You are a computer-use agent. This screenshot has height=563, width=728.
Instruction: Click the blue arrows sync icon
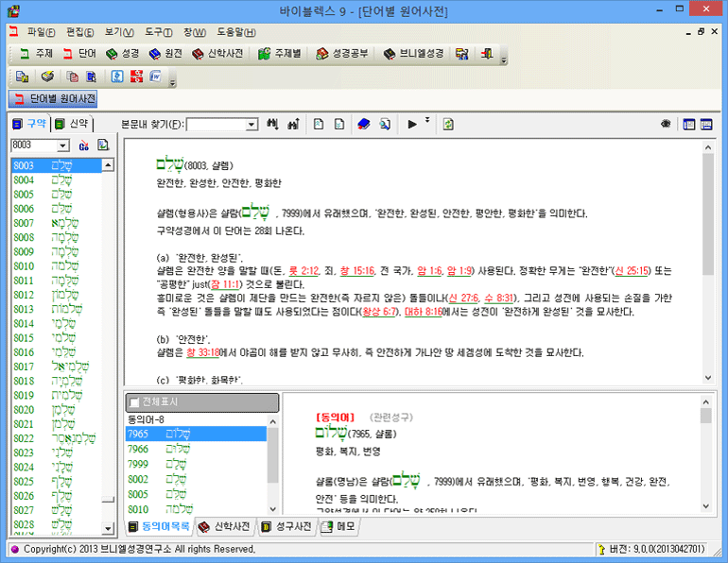[x=117, y=77]
